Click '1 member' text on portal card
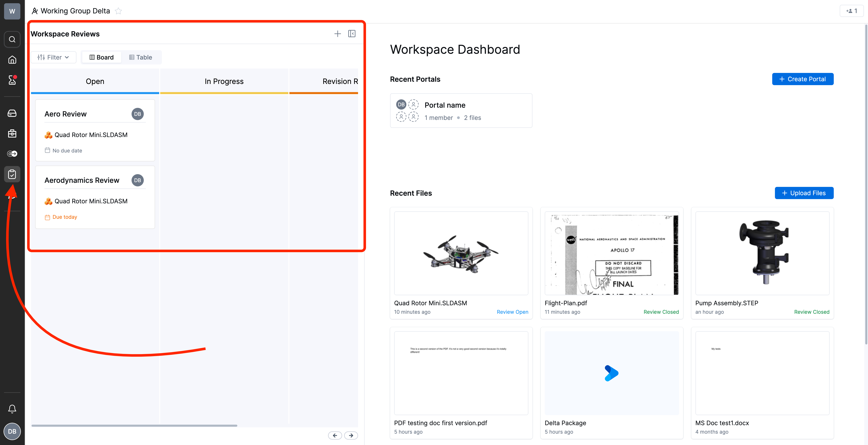 coord(438,118)
